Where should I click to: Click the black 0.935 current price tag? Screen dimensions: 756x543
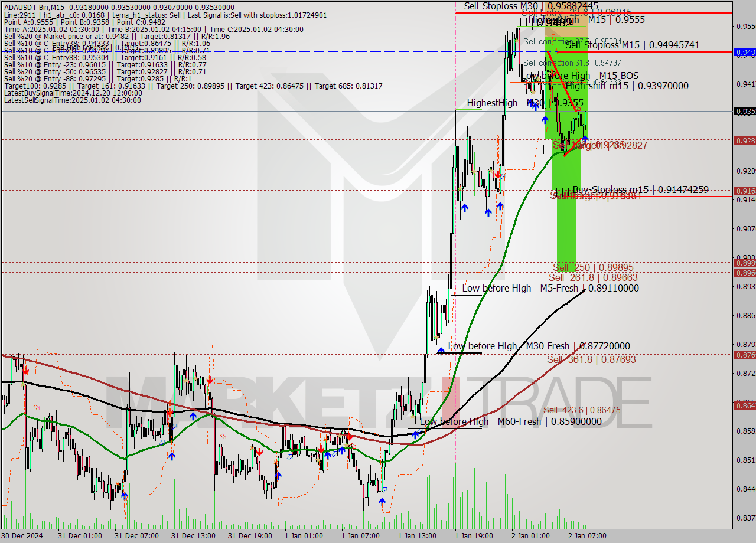(744, 111)
